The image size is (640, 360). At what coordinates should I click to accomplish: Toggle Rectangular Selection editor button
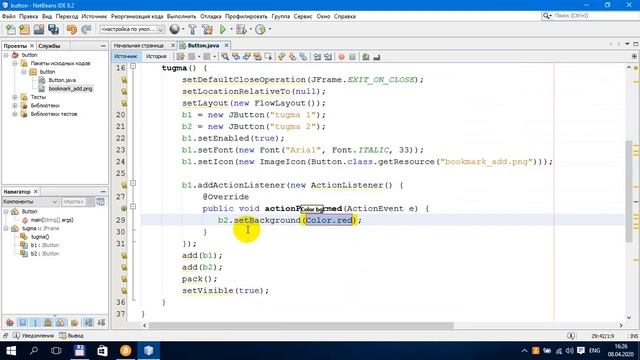[x=268, y=57]
